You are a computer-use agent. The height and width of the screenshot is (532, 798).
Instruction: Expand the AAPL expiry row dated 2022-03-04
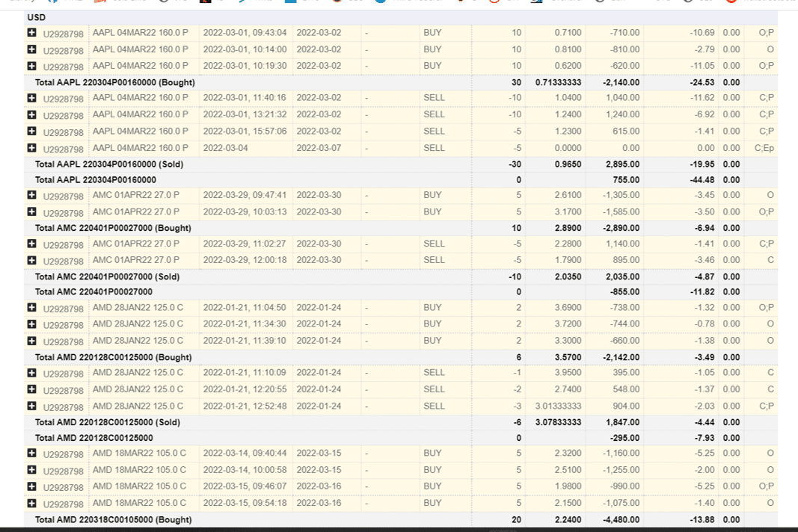[31, 148]
